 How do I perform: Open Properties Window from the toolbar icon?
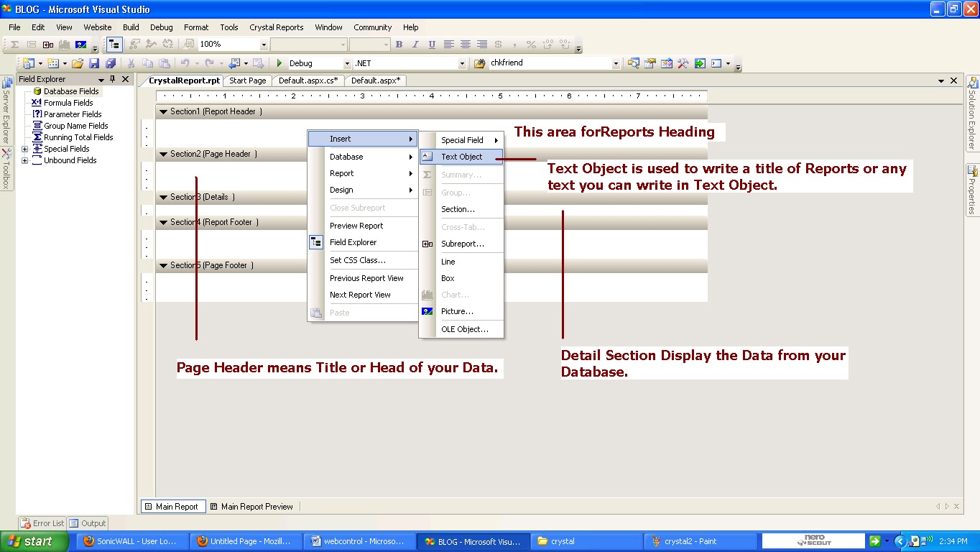pyautogui.click(x=650, y=63)
